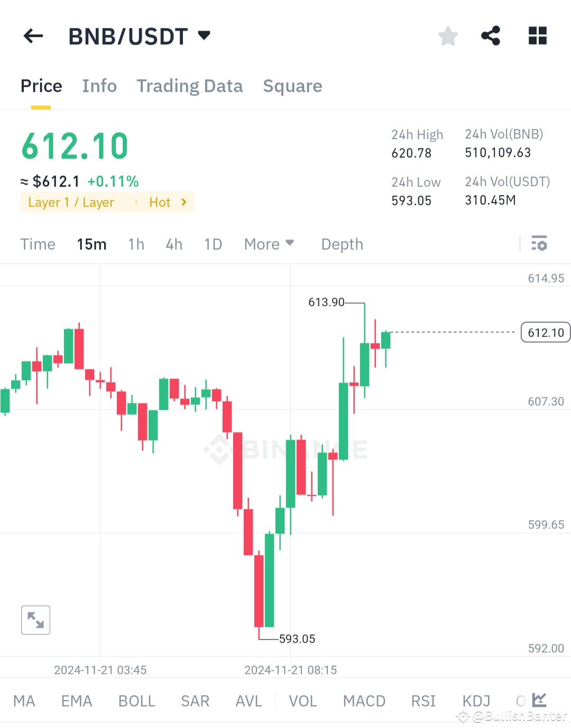
Task: Select the 1h timeframe
Action: (136, 244)
